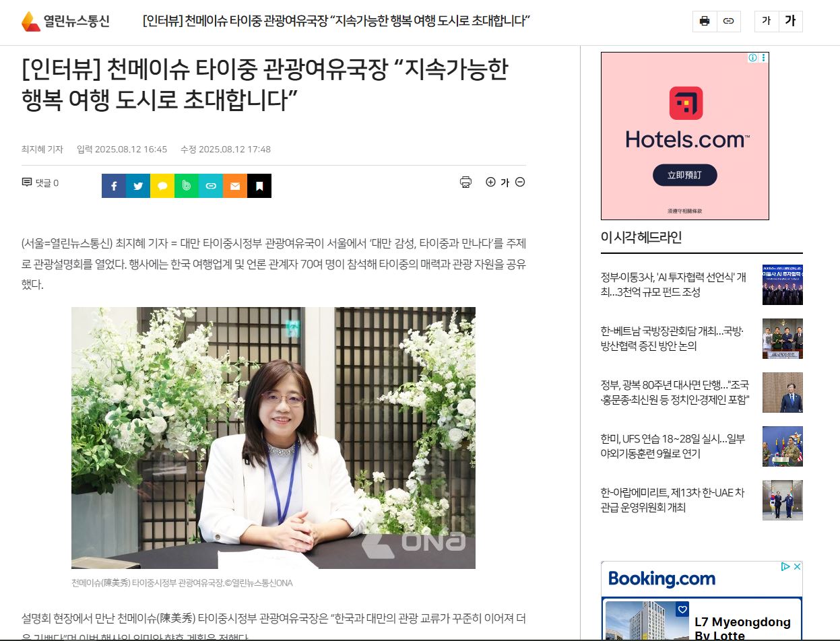Screen dimensions: 840x641
Task: Bookmark article with black bookmark icon
Action: 259,186
